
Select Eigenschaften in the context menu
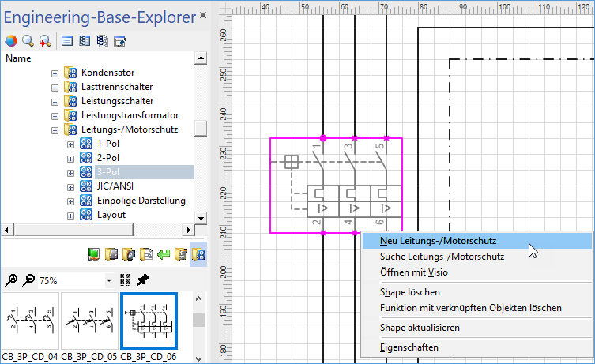[409, 347]
